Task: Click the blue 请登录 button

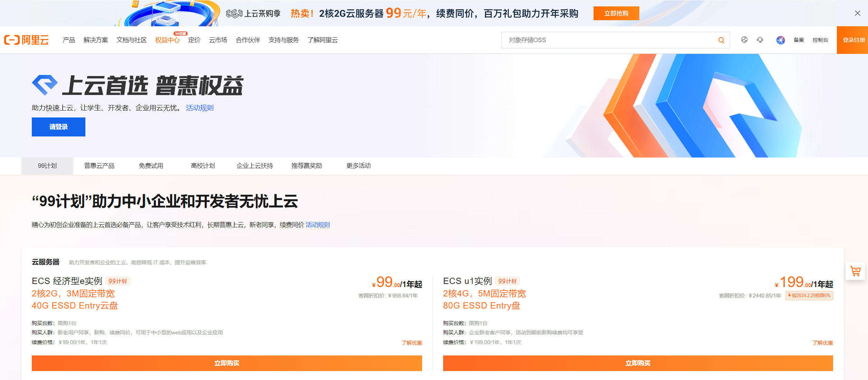Action: 58,127
